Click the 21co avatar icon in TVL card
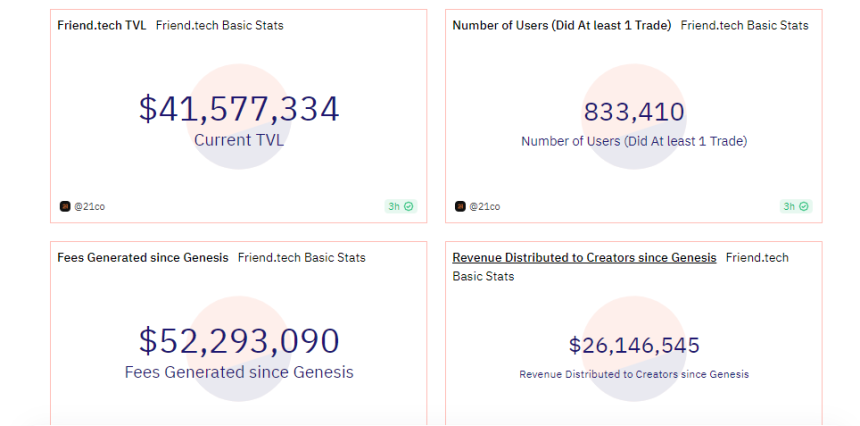Image resolution: width=860 pixels, height=426 pixels. pos(65,206)
